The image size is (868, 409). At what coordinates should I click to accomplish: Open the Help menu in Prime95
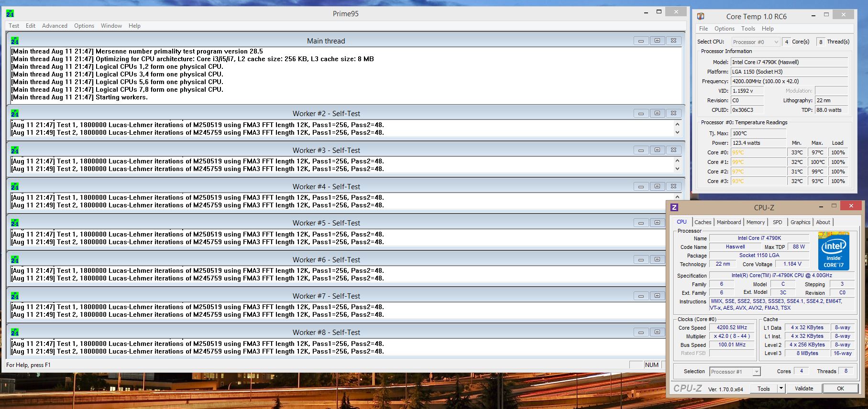tap(134, 26)
